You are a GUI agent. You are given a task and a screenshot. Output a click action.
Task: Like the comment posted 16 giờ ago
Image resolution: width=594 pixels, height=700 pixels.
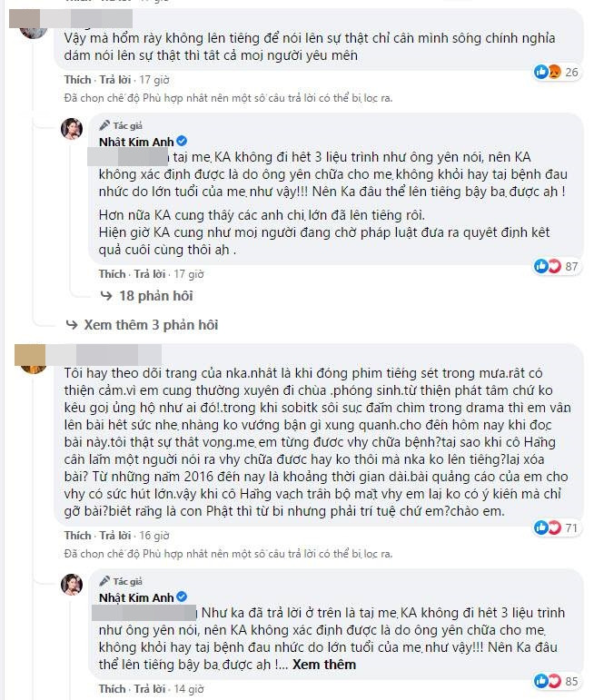(x=77, y=536)
